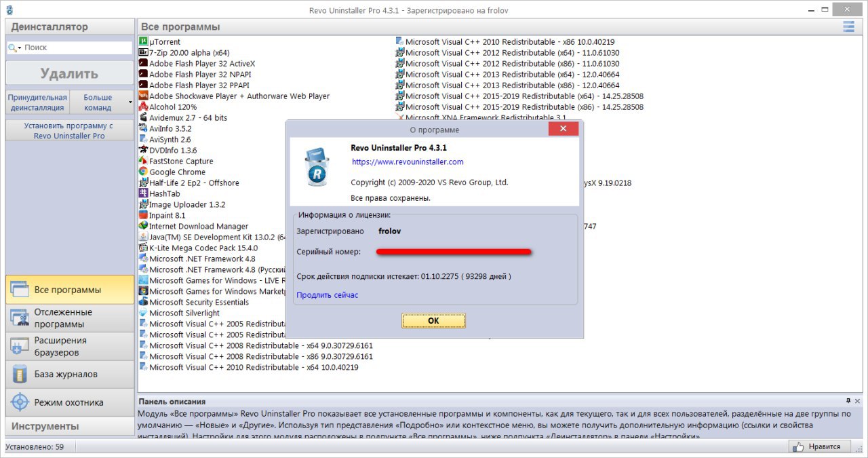
Task: Click the Microsoft XNA Framework Redistributable icon
Action: click(x=400, y=117)
